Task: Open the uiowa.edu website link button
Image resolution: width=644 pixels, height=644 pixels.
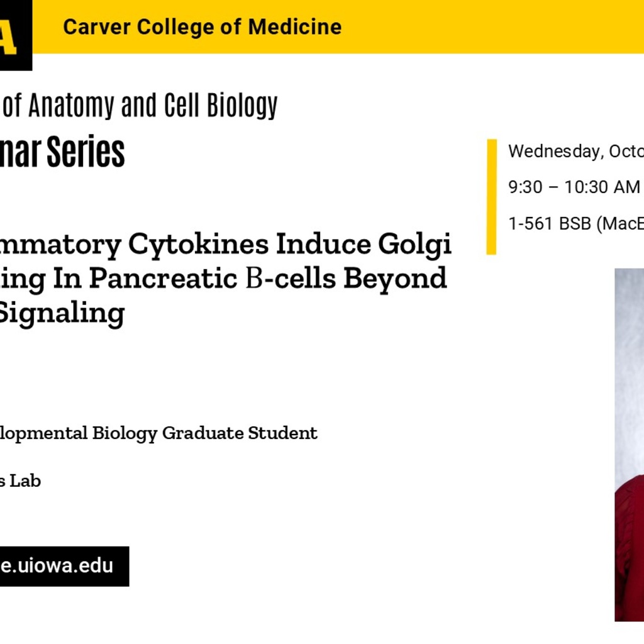Action: click(64, 566)
